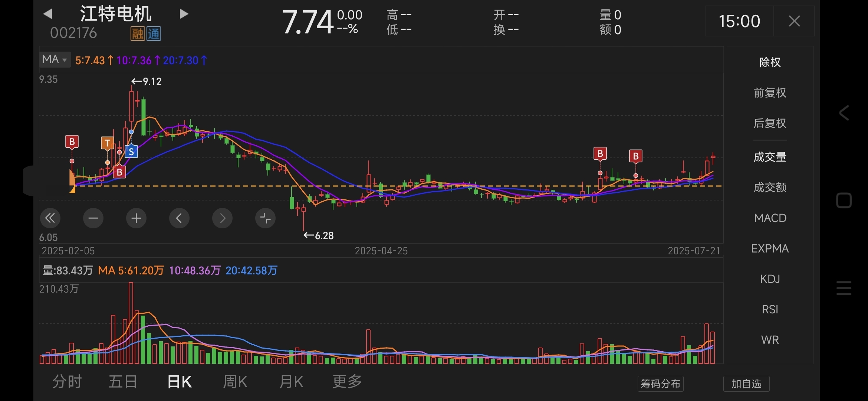The image size is (868, 401).
Task: Tap the first B buy marker near February
Action: [x=72, y=142]
